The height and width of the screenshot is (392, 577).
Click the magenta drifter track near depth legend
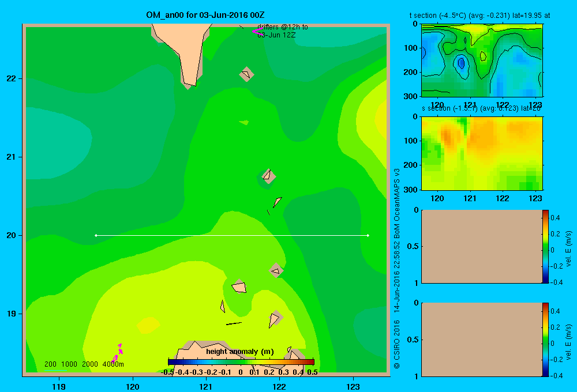118,353
